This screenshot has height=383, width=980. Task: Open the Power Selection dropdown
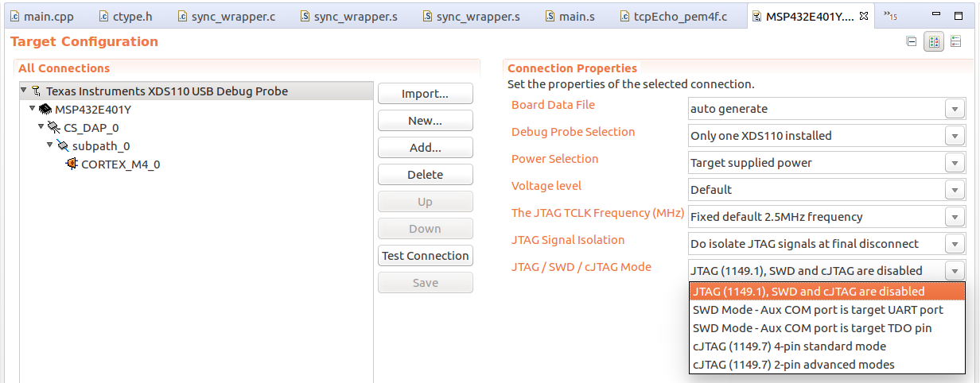pyautogui.click(x=955, y=163)
